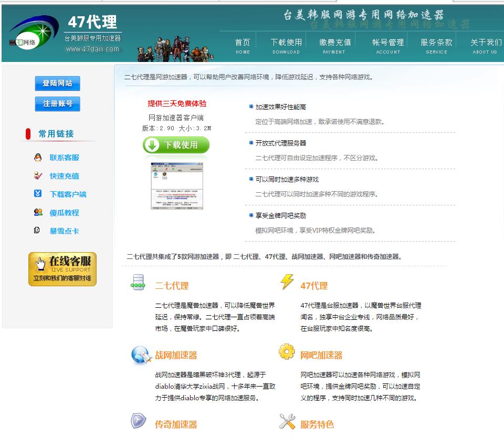Open the 联系客服 link

(x=64, y=158)
